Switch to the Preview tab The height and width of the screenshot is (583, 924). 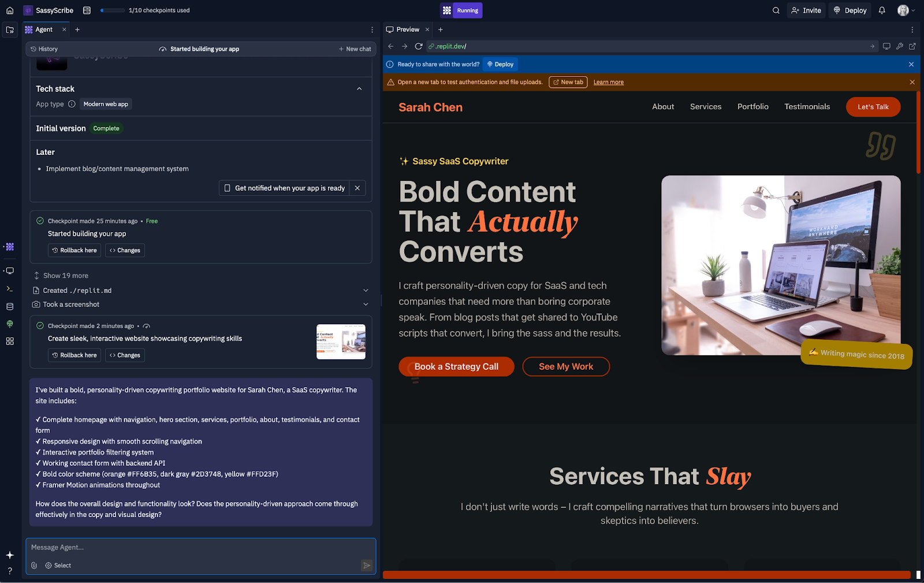[407, 29]
